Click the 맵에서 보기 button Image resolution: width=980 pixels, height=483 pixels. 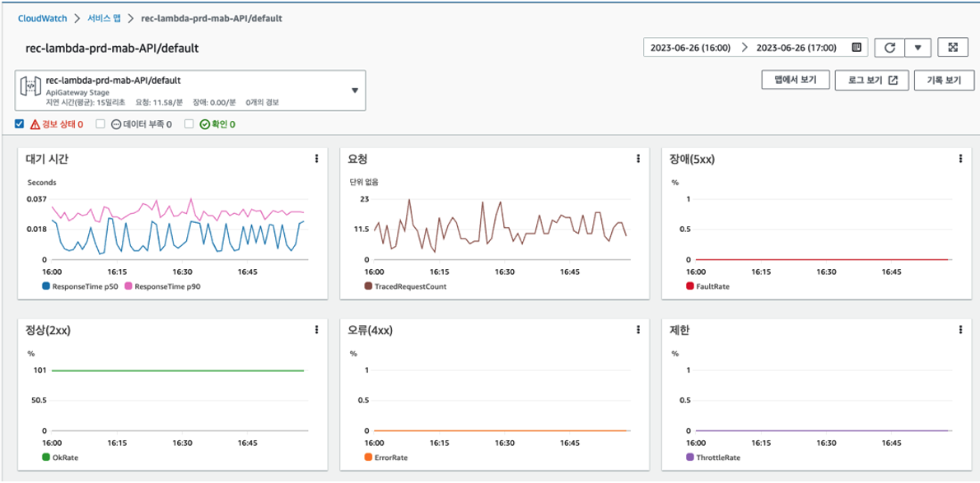[796, 80]
